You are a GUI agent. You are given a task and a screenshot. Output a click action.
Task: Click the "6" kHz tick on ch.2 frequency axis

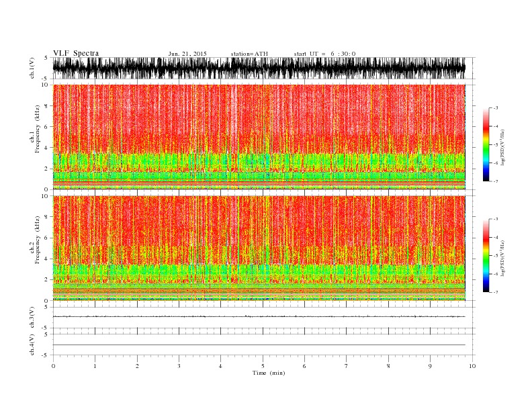[x=46, y=238]
